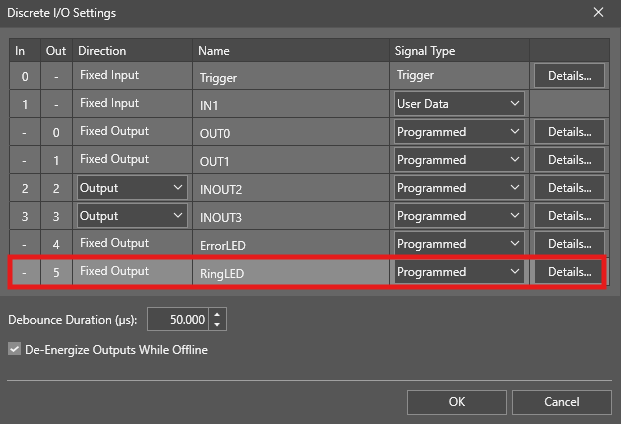Toggle De-Energize Outputs While Offline checkbox
This screenshot has height=424, width=621.
coord(15,349)
